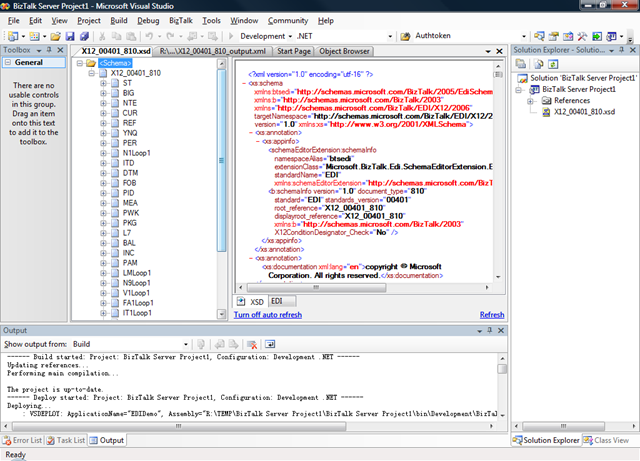Click the Find in Files icon beside Authtoken
The image size is (640, 461).
[405, 36]
